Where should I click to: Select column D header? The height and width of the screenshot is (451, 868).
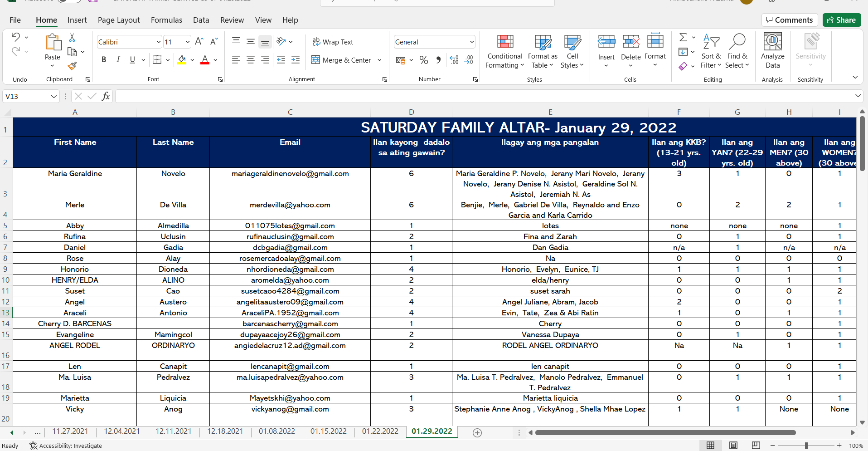(x=411, y=112)
